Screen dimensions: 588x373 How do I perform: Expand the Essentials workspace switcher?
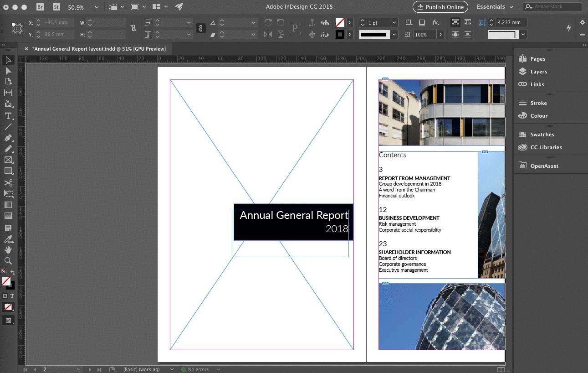tap(495, 7)
